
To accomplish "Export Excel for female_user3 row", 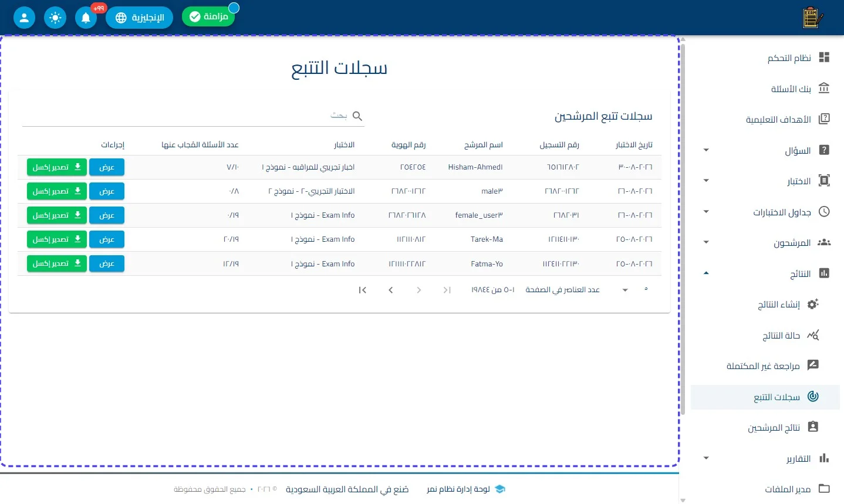I will (57, 215).
